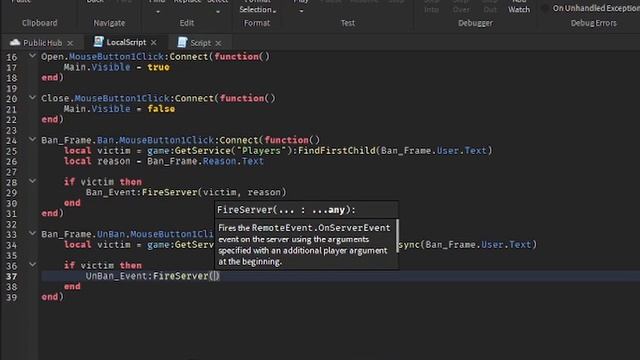This screenshot has width=640, height=360.
Task: Fold the Ban button function on line 24
Action: pyautogui.click(x=32, y=140)
